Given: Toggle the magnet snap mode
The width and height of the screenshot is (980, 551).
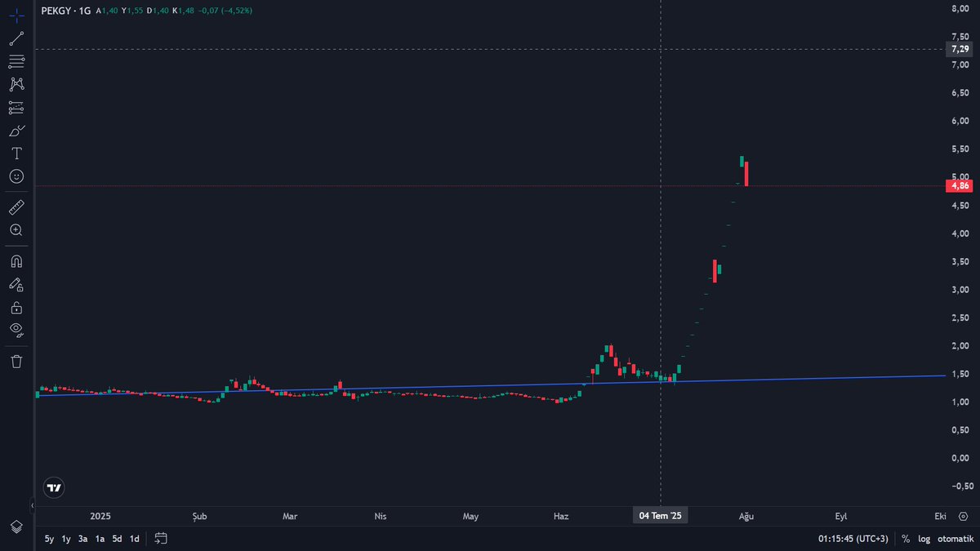Looking at the screenshot, I should [16, 261].
